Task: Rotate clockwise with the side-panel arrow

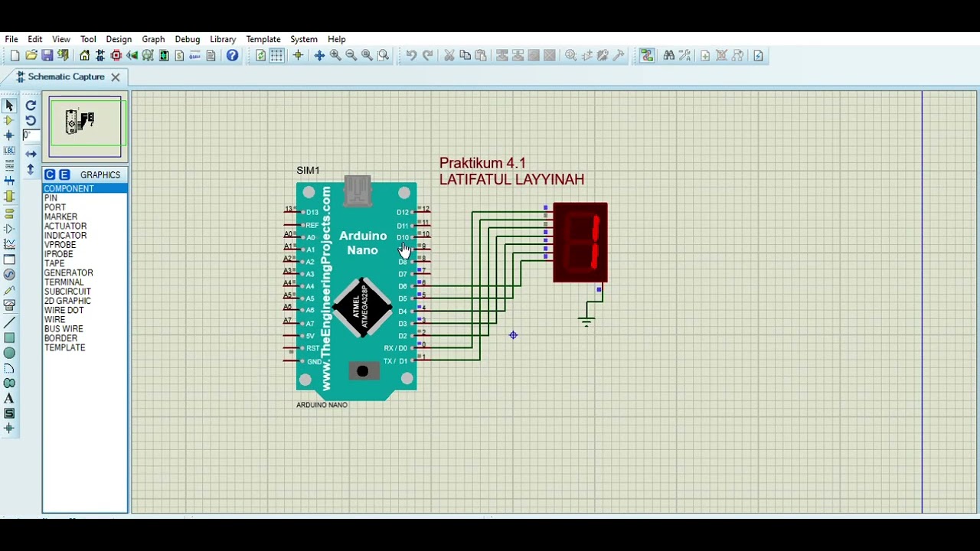Action: tap(31, 106)
